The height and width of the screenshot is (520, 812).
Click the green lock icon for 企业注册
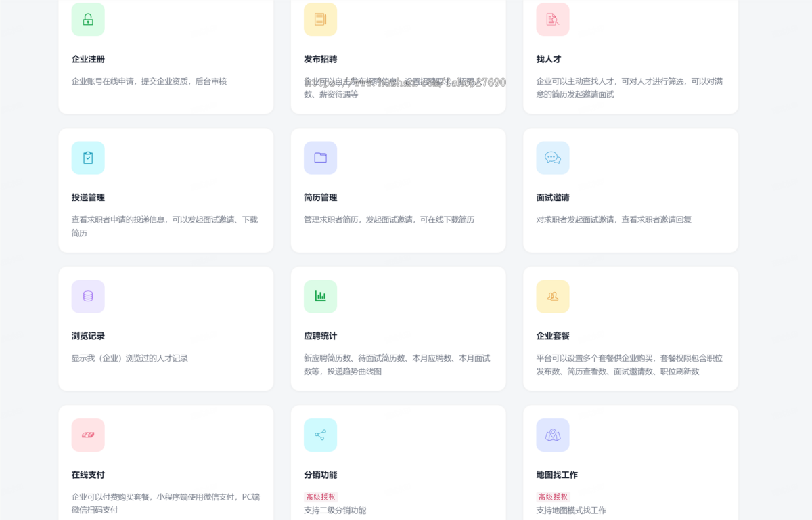(x=88, y=20)
